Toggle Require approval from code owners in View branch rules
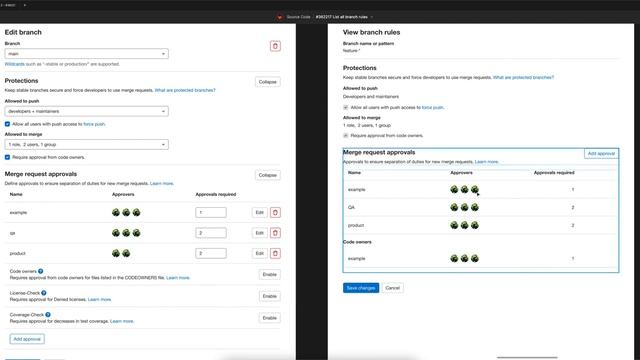Screen dimensions: 640x360 pyautogui.click(x=346, y=136)
